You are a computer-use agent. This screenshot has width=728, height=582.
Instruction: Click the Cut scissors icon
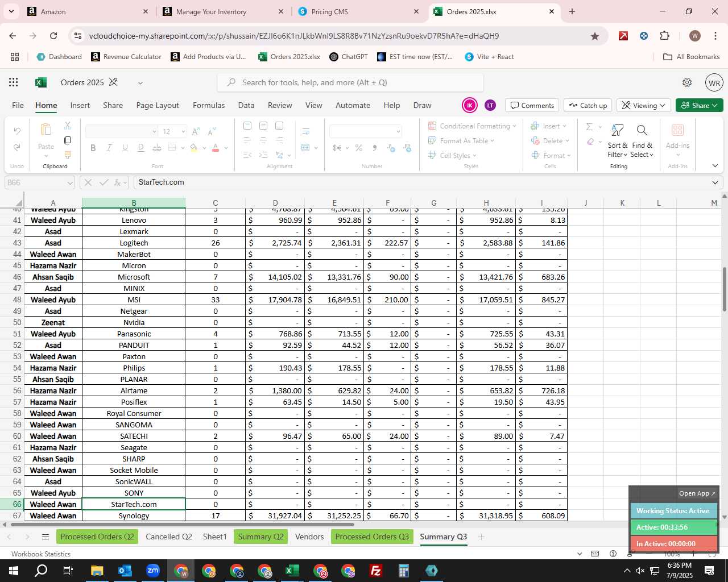(x=68, y=126)
